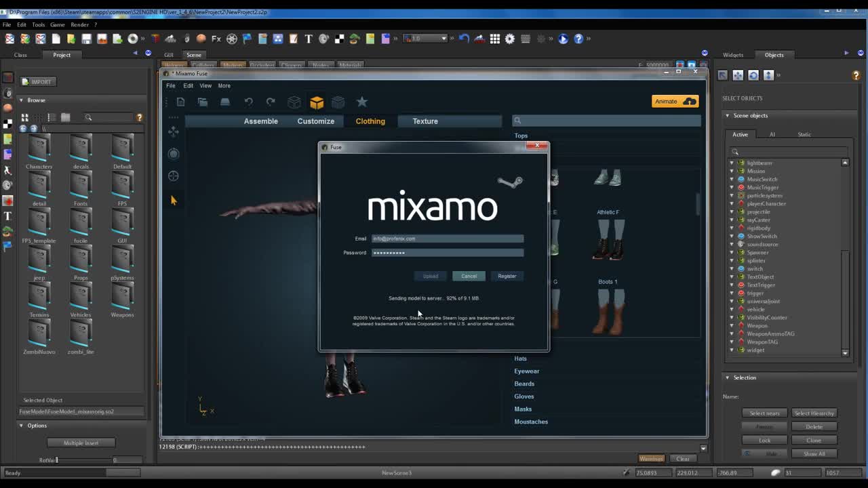Open the Render menu
Viewport: 868px width, 488px height.
coord(79,24)
